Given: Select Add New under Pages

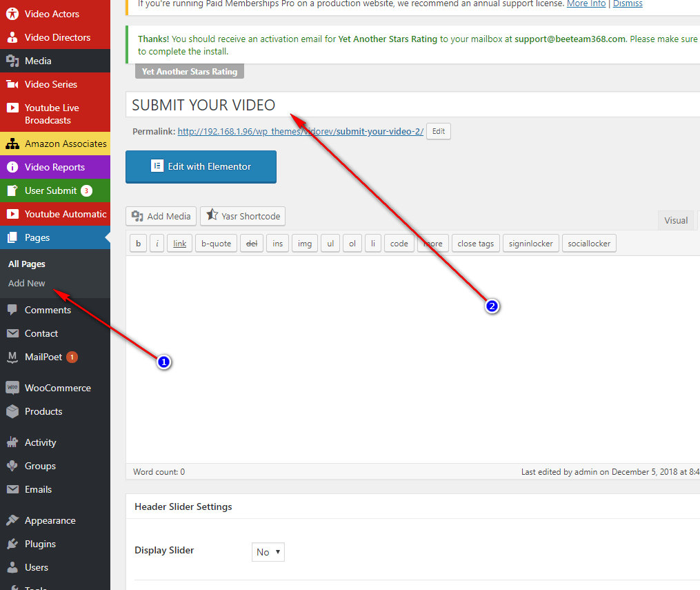Looking at the screenshot, I should [27, 283].
